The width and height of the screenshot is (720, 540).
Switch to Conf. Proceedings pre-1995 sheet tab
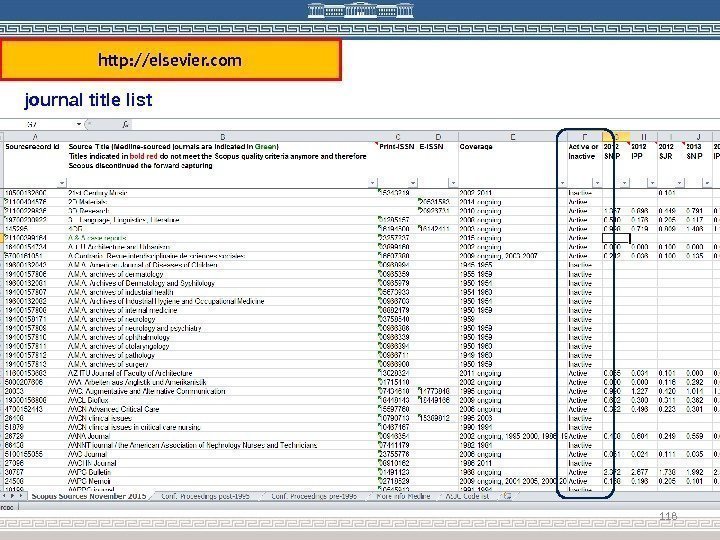pyautogui.click(x=314, y=496)
